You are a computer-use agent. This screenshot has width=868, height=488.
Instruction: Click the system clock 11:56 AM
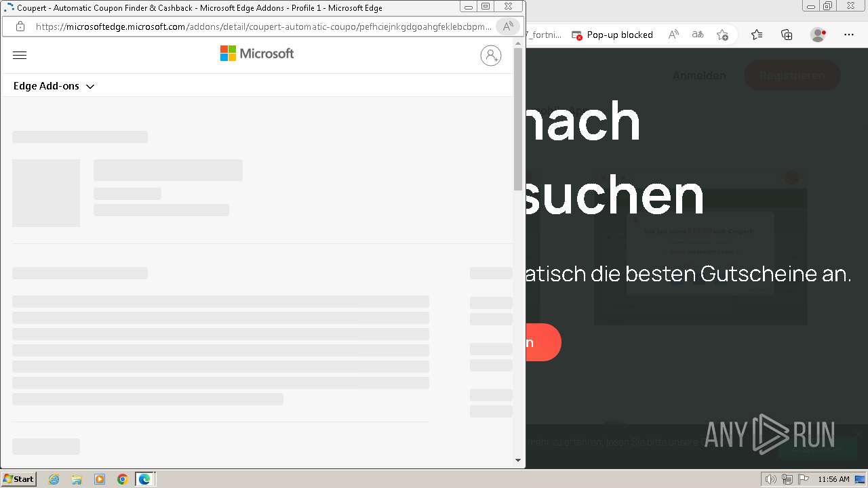click(x=833, y=479)
